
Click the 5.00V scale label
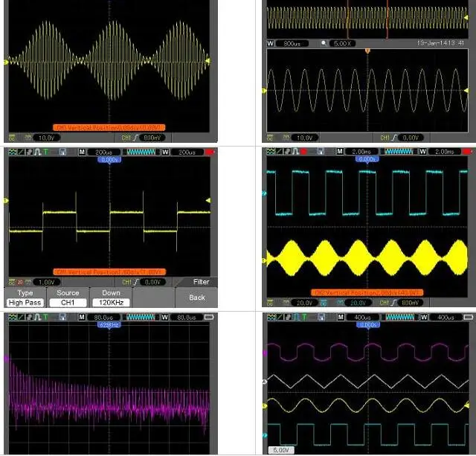point(281,449)
